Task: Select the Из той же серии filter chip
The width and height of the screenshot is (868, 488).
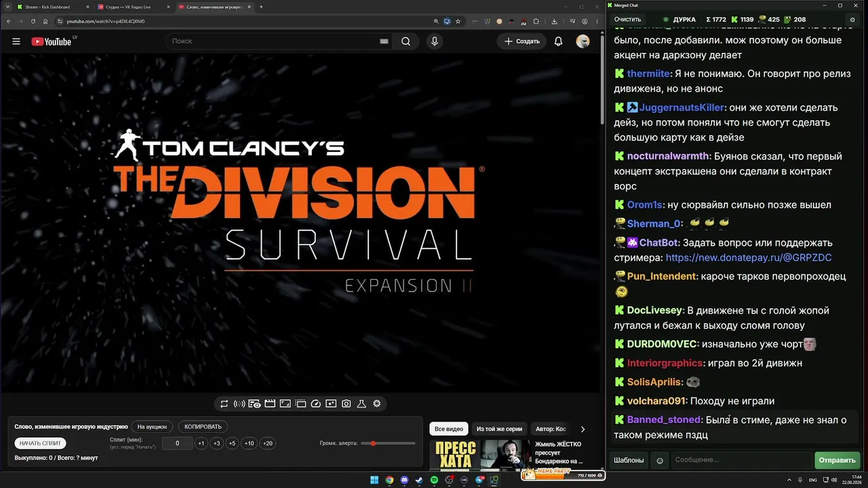Action: point(499,429)
